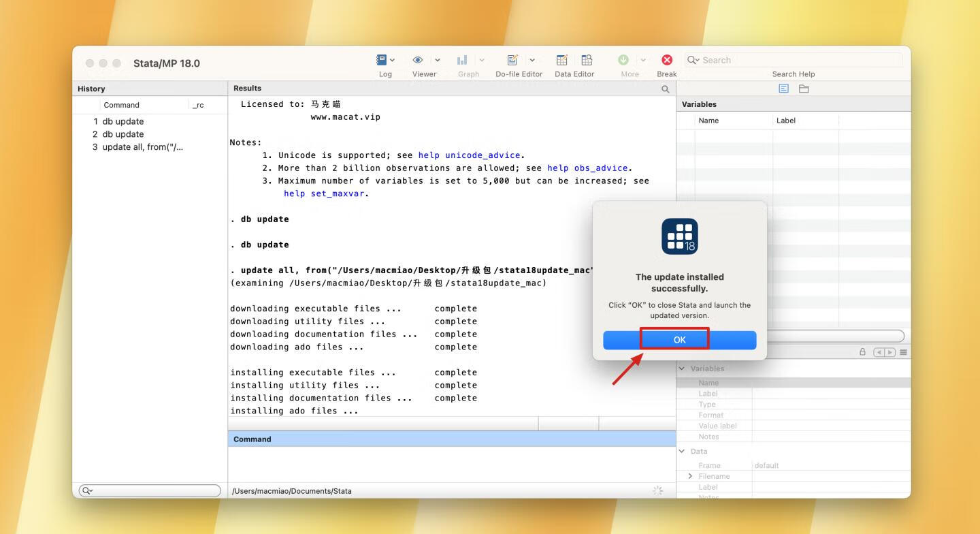
Task: Switch to the folder view icon
Action: (804, 89)
